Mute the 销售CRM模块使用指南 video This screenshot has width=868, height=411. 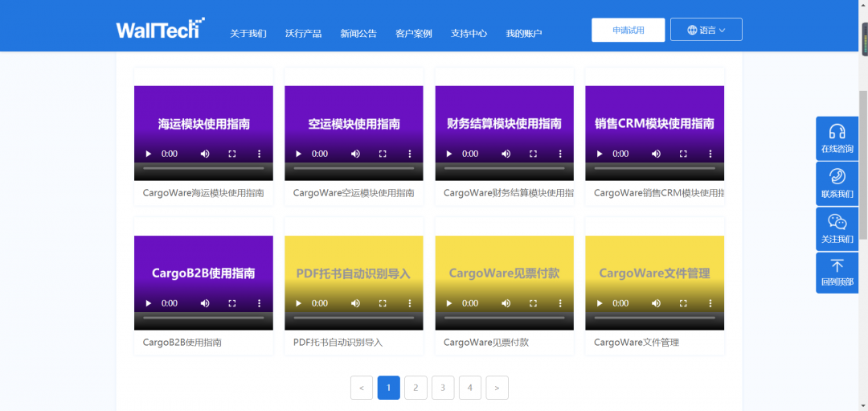point(656,154)
